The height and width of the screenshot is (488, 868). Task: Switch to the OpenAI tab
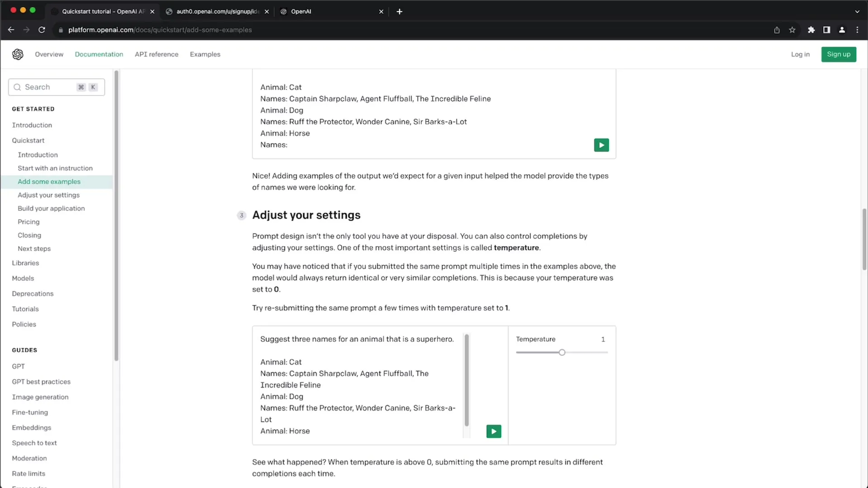331,12
